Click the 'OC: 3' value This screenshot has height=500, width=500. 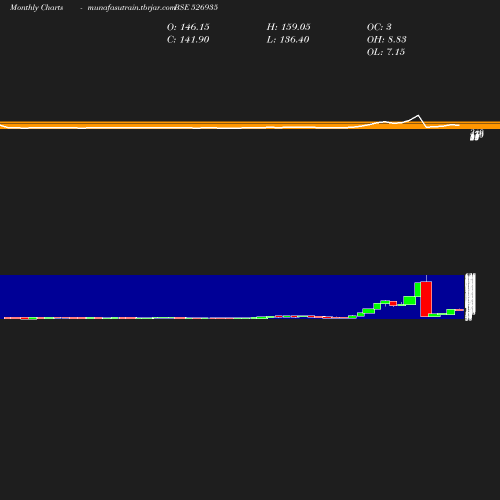(x=379, y=27)
